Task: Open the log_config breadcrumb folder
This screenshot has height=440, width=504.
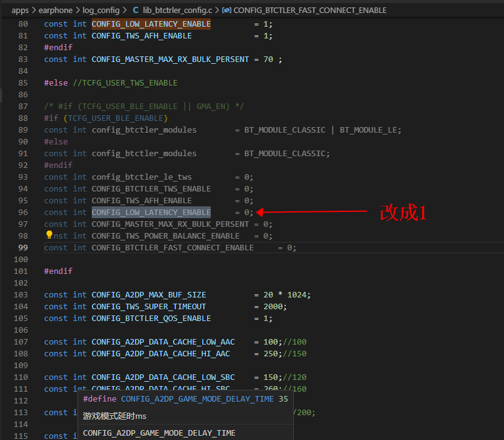Action: [101, 11]
